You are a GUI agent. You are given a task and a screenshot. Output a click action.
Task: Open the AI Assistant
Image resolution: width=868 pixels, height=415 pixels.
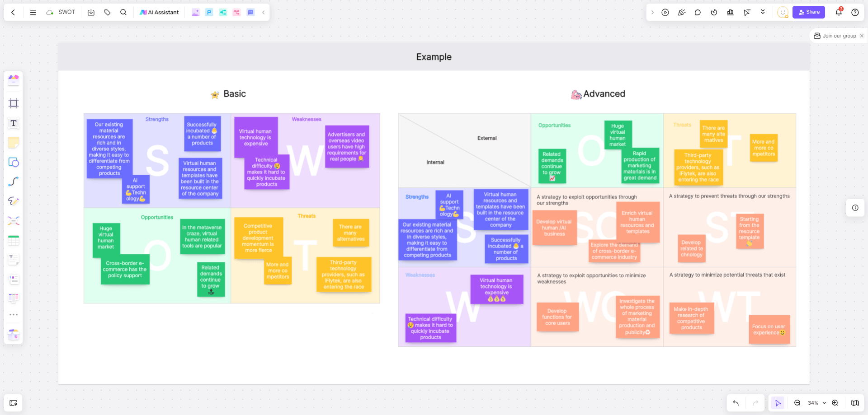(x=159, y=12)
